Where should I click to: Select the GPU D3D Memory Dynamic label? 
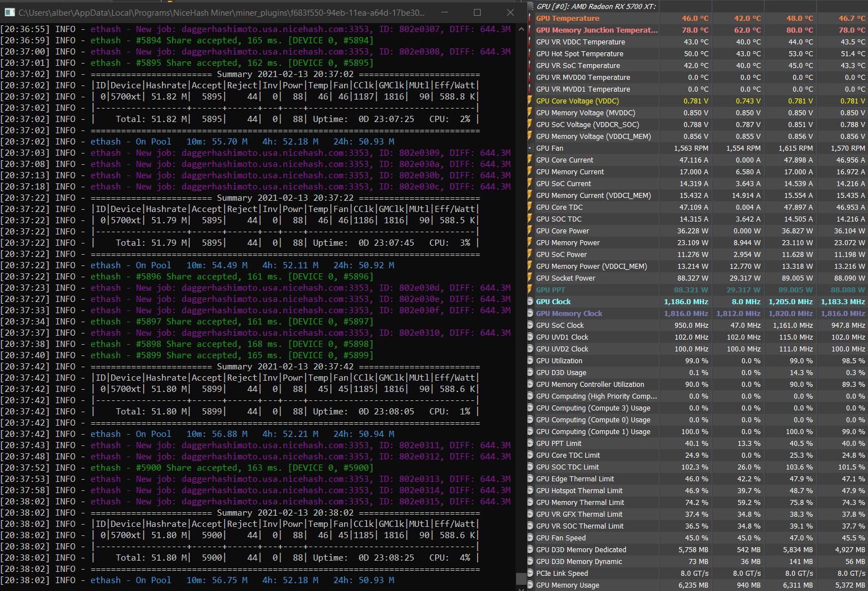click(579, 561)
